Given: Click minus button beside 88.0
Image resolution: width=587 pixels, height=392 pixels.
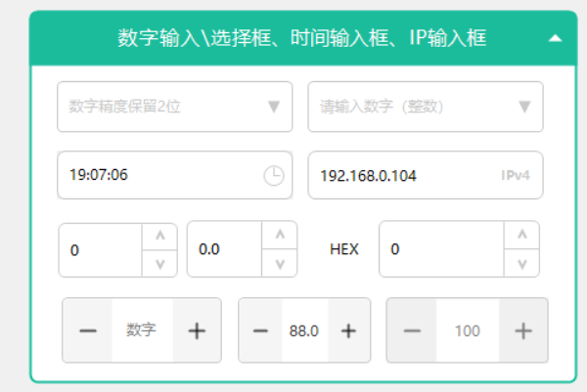Looking at the screenshot, I should (x=260, y=330).
